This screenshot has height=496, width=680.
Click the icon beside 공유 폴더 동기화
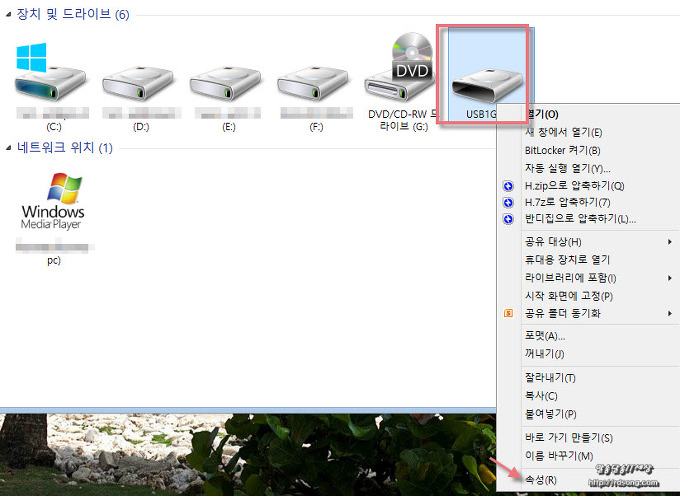(509, 313)
